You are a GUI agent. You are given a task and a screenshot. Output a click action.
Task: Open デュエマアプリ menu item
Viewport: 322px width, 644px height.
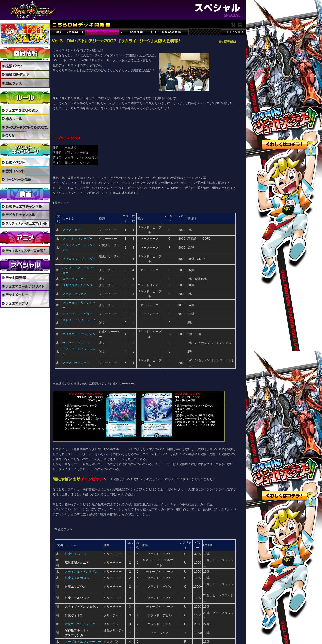[25, 303]
